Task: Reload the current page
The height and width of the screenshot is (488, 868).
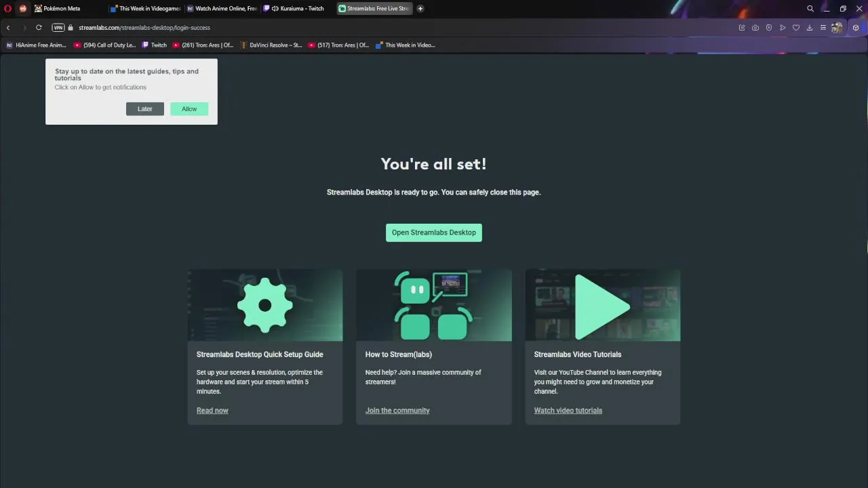Action: click(39, 28)
